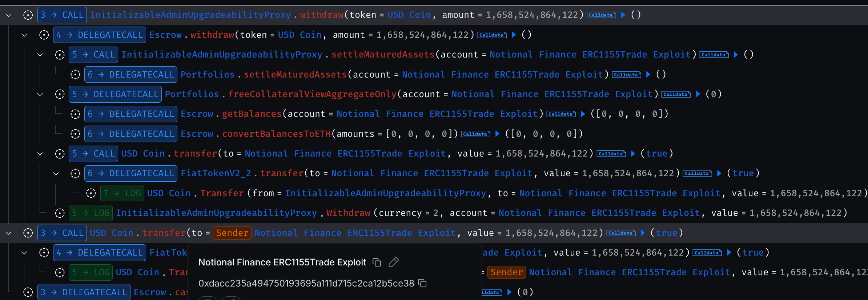Click InitializableAdminUpgradeabilityProxy in the Withdraw LOG row
The width and height of the screenshot is (868, 300).
point(217,213)
